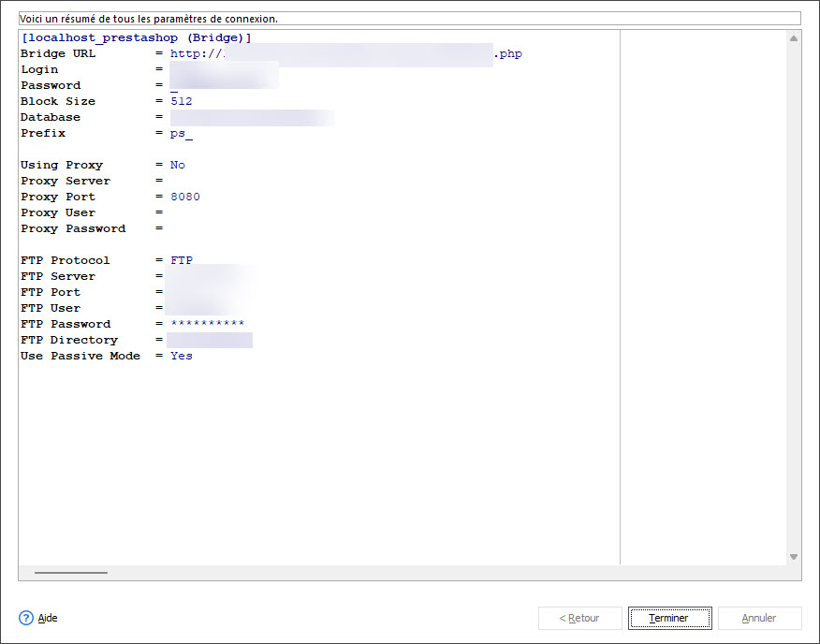Click the Bridge URL label
Image resolution: width=820 pixels, height=644 pixels.
point(58,53)
